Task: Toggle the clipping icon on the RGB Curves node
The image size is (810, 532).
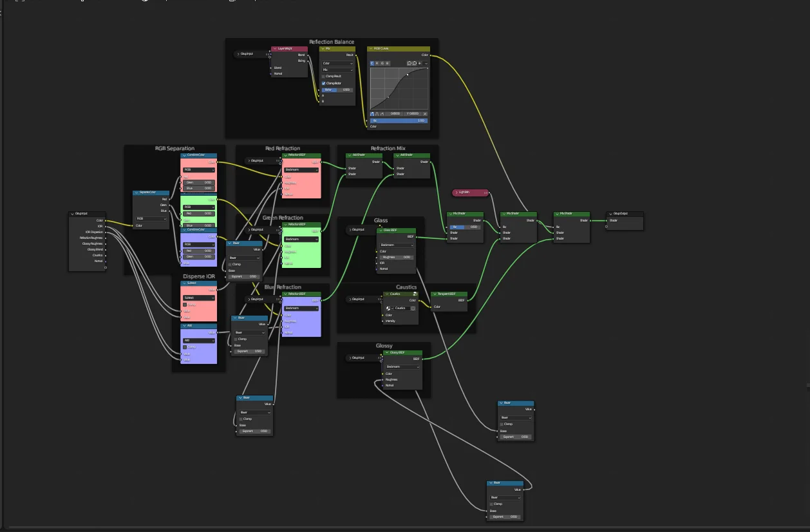Action: click(x=419, y=62)
